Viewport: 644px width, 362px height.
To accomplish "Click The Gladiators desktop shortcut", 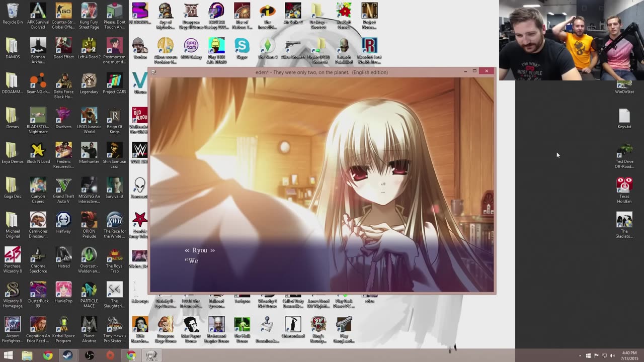I will (x=624, y=225).
